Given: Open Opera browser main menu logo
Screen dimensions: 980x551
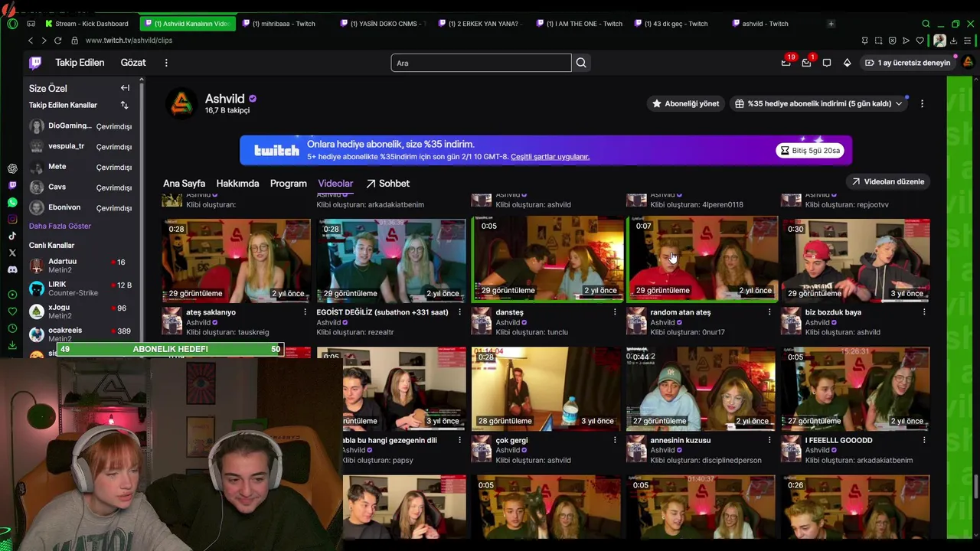Looking at the screenshot, I should [x=12, y=24].
